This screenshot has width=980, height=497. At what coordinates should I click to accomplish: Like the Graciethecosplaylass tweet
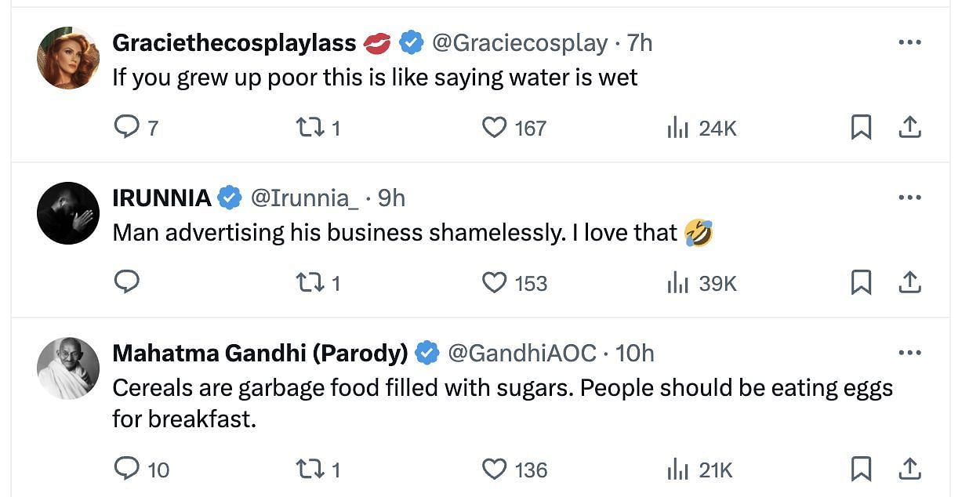[494, 127]
